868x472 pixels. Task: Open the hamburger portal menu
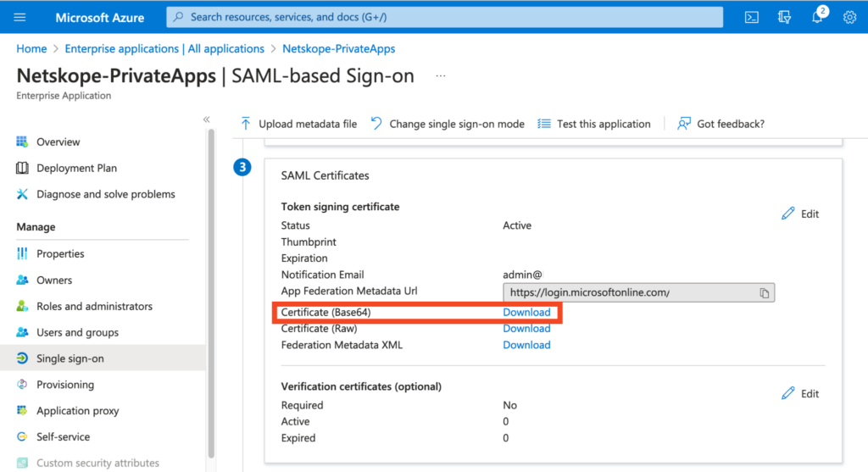(x=20, y=17)
